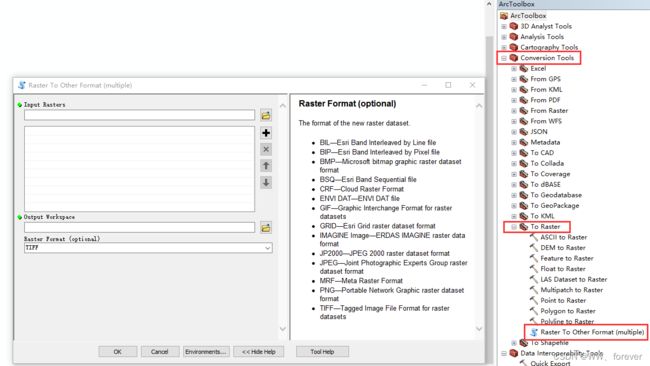Click the ArcToolbox root toolbox icon
The height and width of the screenshot is (366, 650).
504,16
